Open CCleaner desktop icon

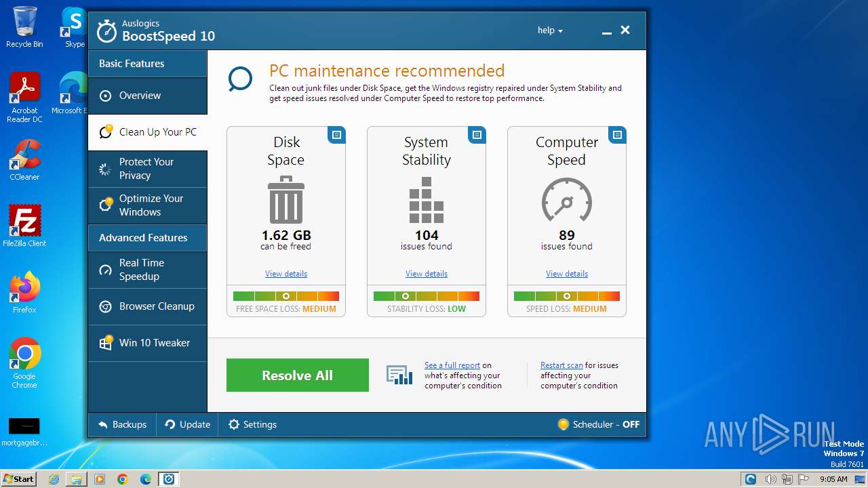(24, 160)
